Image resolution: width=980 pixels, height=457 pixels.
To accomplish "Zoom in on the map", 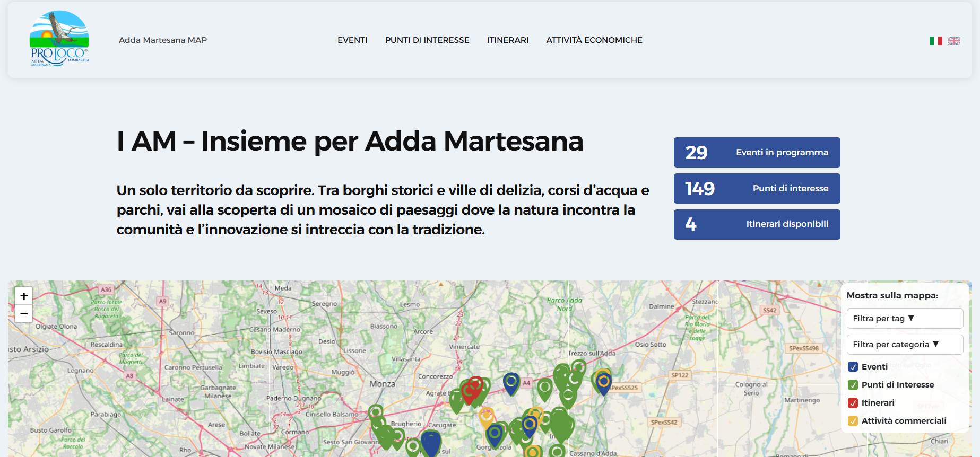I will [24, 296].
